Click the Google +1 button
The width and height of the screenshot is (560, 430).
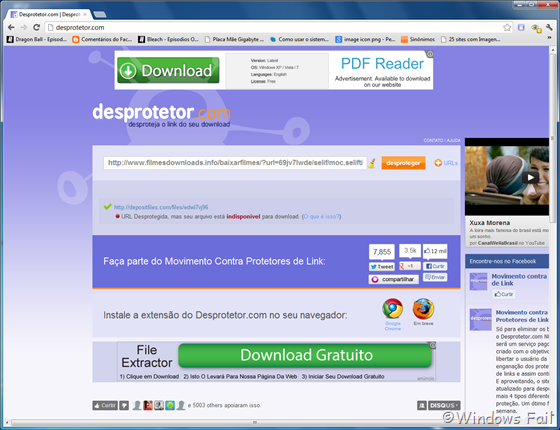click(410, 266)
